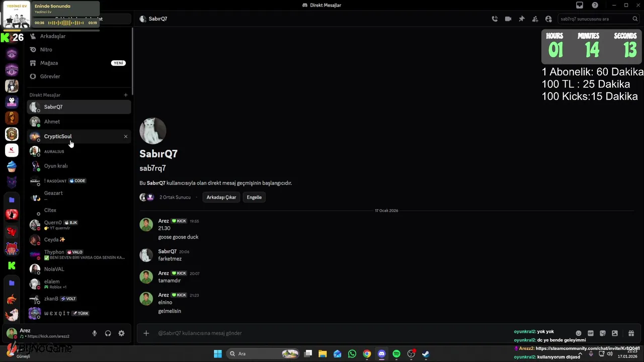Open the emoji picker icon
The height and width of the screenshot is (362, 644).
tap(579, 333)
